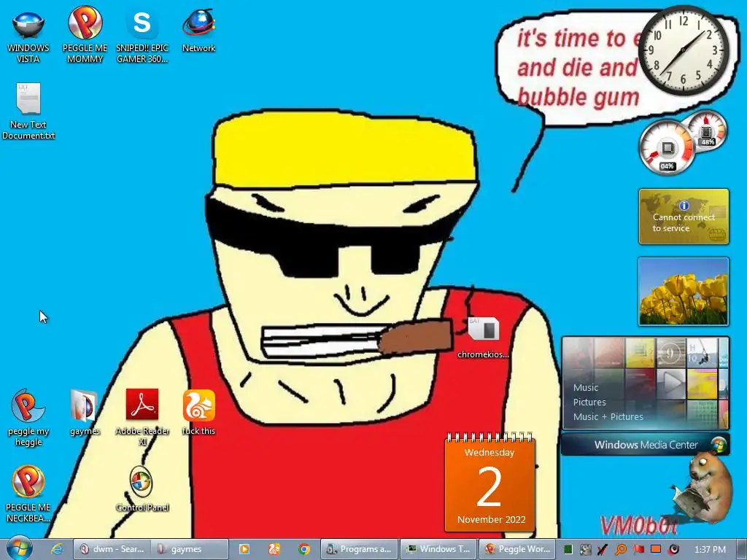Open Windows Media Center banner
Screen dimensions: 747x560
tap(646, 444)
